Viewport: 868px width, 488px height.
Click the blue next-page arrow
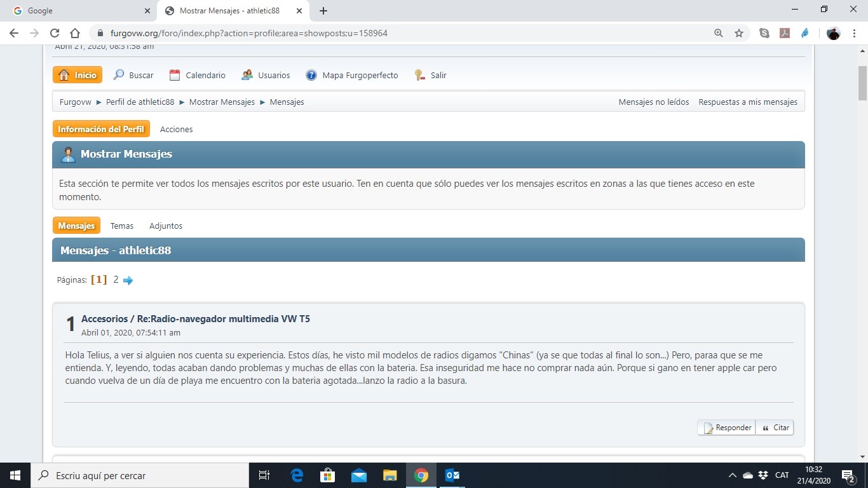click(x=128, y=280)
